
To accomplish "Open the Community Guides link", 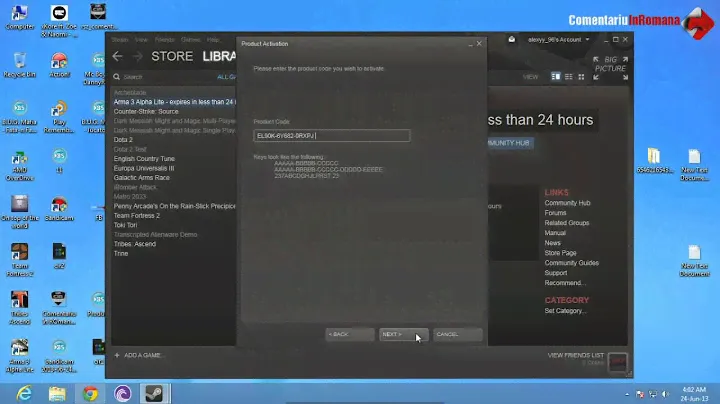I will [x=571, y=263].
